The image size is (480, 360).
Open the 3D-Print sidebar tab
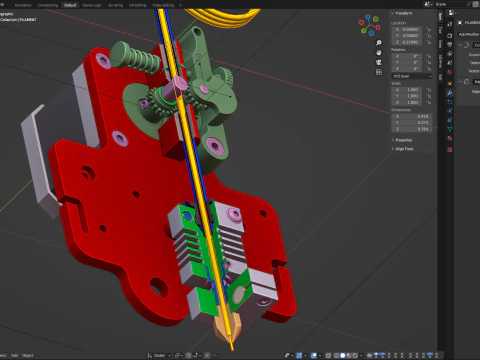point(440,62)
